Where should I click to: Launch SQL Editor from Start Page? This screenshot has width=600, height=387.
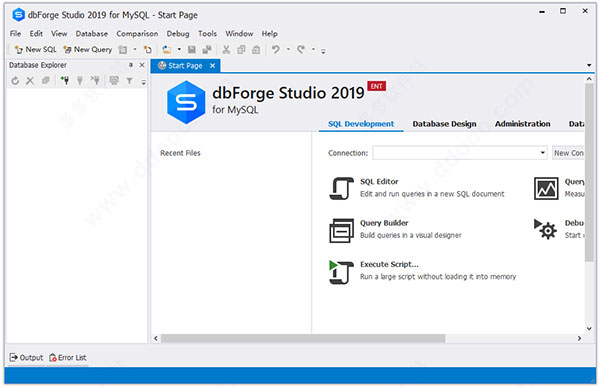click(379, 181)
